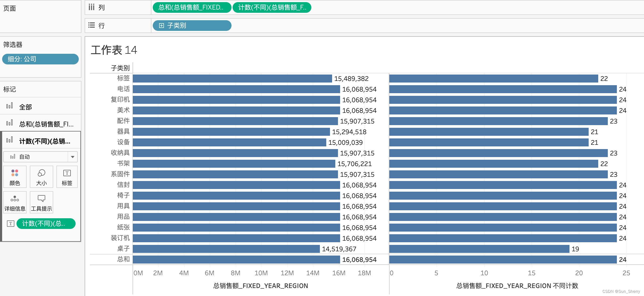Click the Columns (列) shelf icon

pyautogui.click(x=92, y=7)
